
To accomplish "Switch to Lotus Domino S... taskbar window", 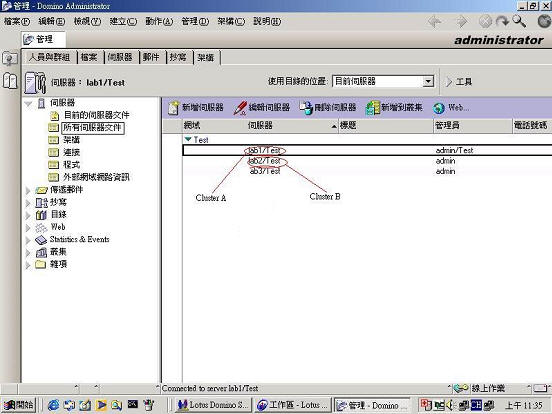I will pyautogui.click(x=213, y=405).
